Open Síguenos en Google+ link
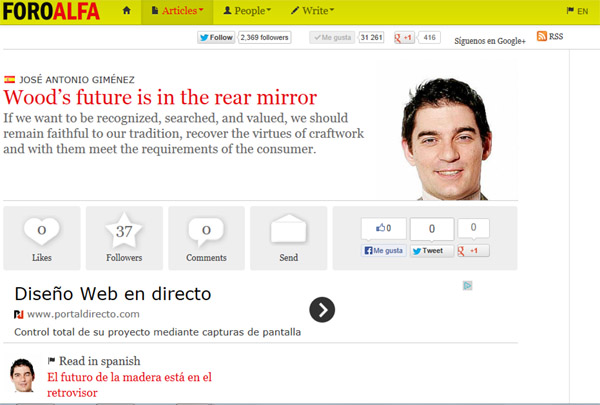Screen dimensions: 600x405 click(490, 41)
